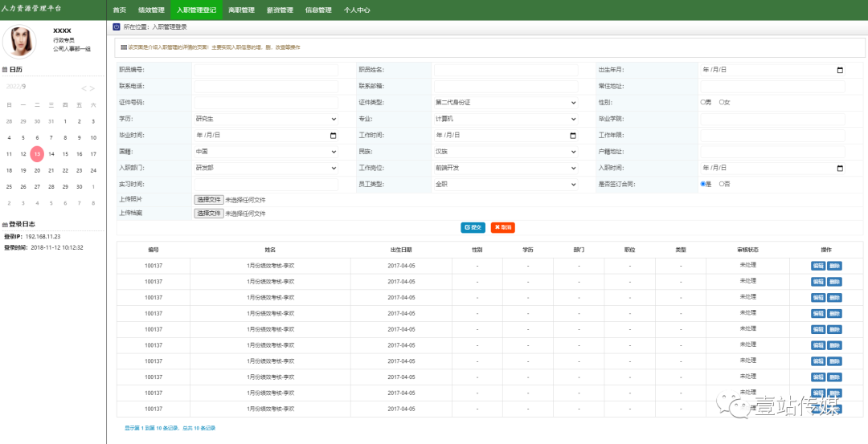Click the location icon beside 所在位置
Screen dimensions: 868x444
[x=116, y=26]
